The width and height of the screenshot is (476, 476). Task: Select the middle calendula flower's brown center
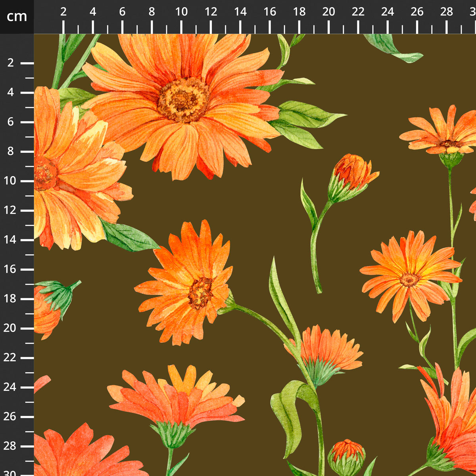(x=200, y=293)
